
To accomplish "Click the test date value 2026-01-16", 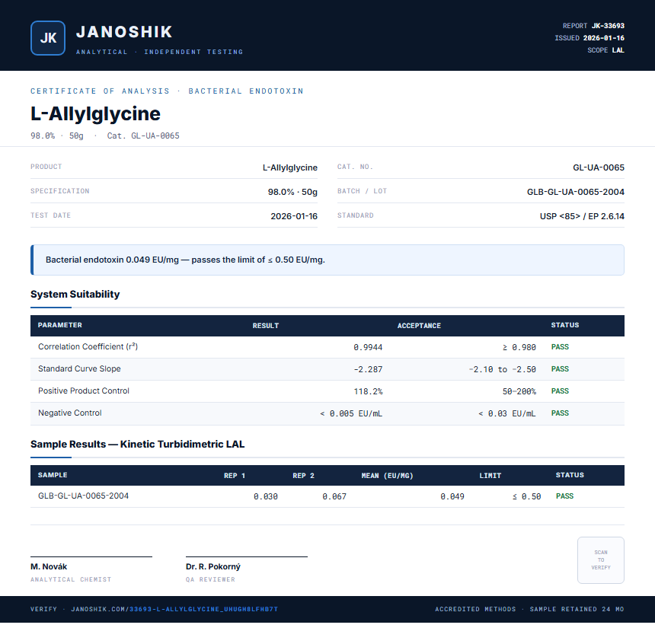I will (294, 216).
